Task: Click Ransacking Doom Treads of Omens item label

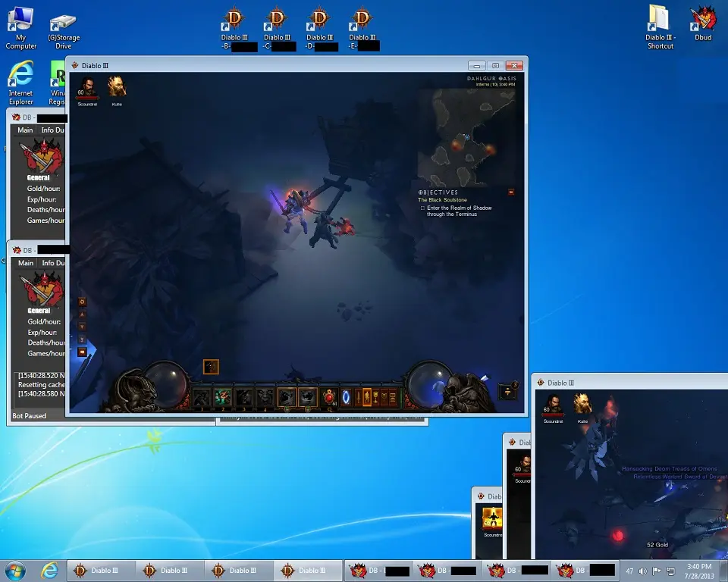Action: pos(669,469)
